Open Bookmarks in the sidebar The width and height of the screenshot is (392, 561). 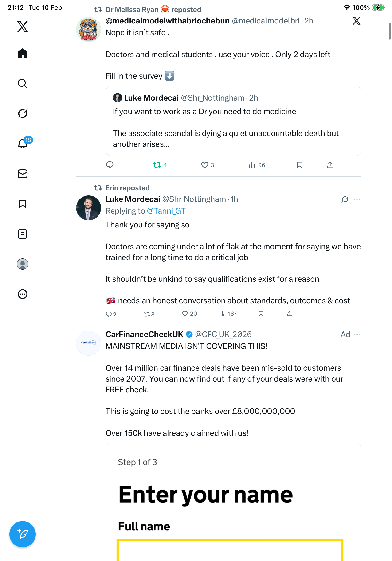click(x=23, y=204)
